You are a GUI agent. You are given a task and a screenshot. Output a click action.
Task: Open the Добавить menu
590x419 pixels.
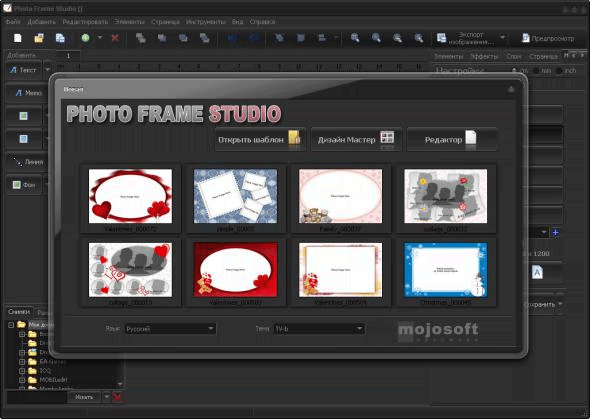click(x=41, y=22)
